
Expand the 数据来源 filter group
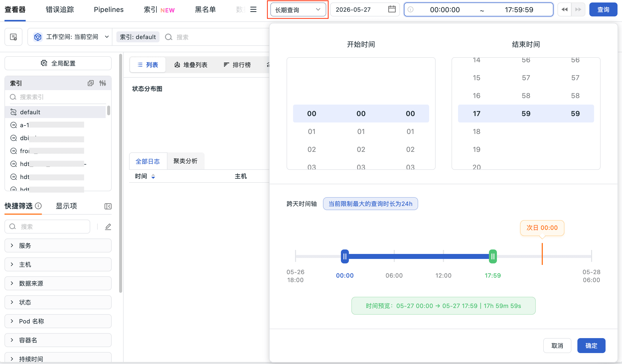[x=58, y=283]
